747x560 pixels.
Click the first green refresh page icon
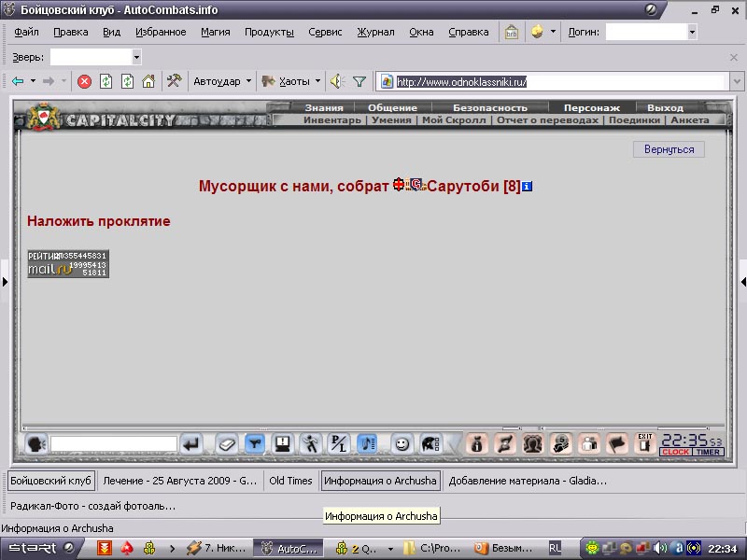pos(106,81)
